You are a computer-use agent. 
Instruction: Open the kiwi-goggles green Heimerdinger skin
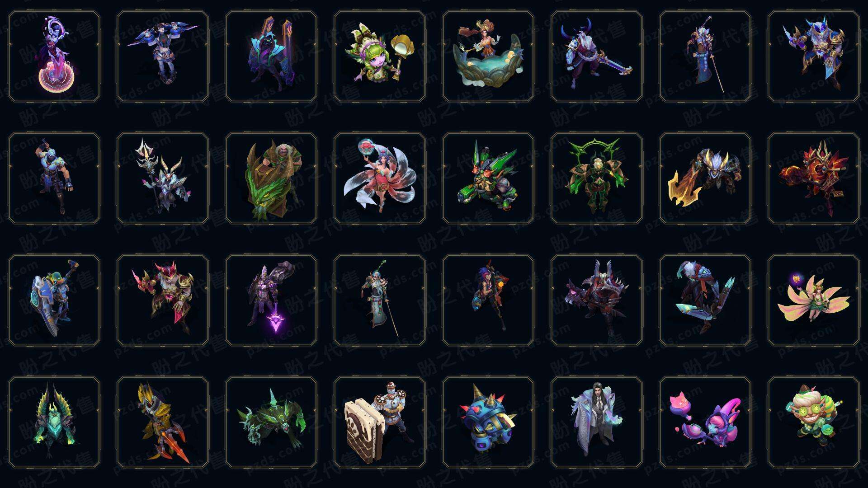[x=814, y=422]
